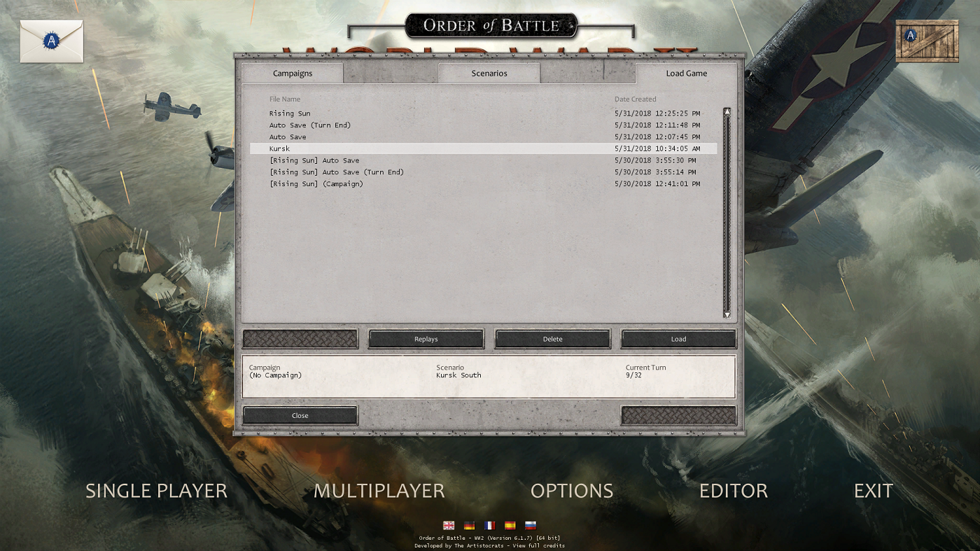
Task: Open the wooden crate DLC icon
Action: 927,41
